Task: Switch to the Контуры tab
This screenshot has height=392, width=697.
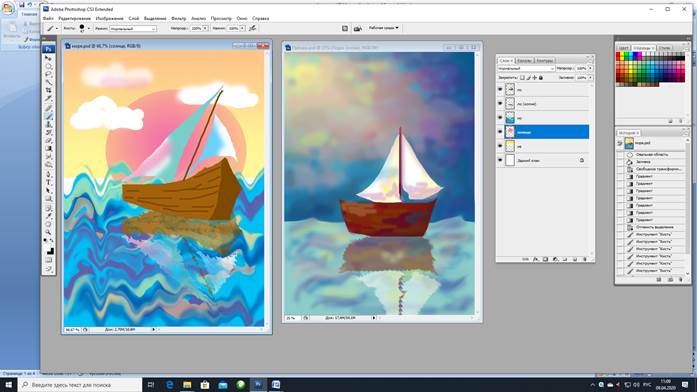Action: tap(545, 60)
